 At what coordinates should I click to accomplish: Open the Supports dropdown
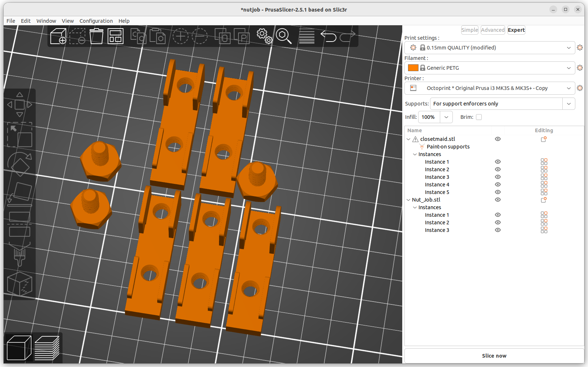(x=568, y=104)
